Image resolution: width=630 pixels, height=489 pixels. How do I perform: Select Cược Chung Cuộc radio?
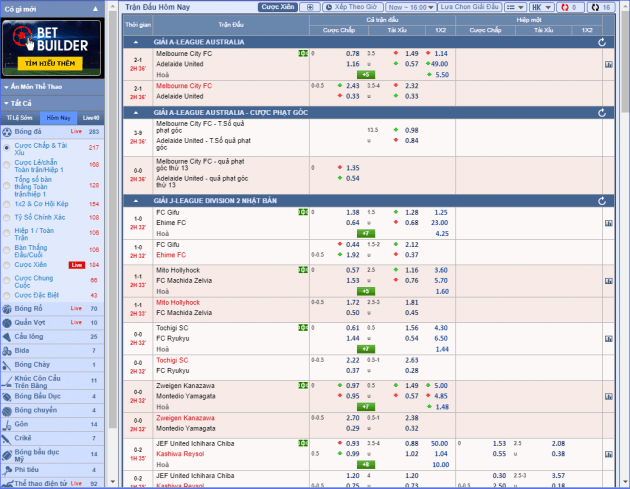point(6,280)
